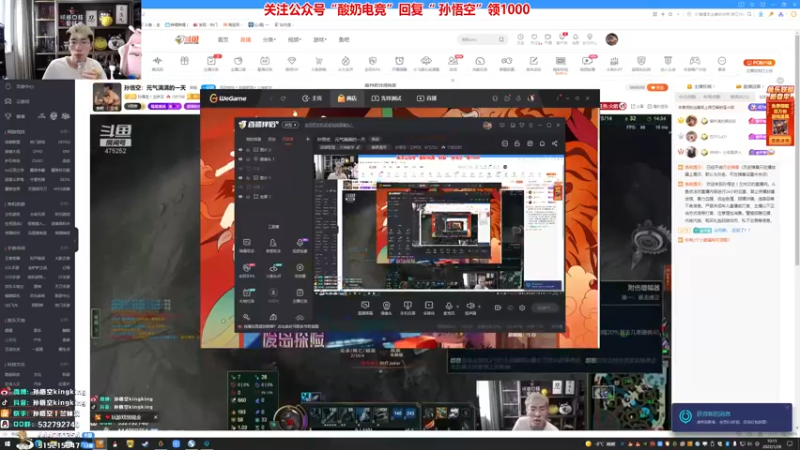Expand 全部 next to 单机热游 section

64,204
